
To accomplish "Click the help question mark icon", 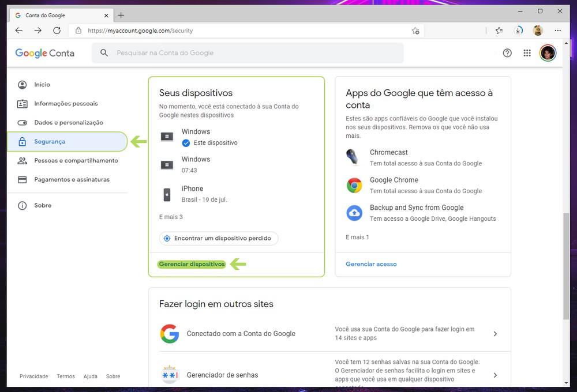I will (507, 53).
